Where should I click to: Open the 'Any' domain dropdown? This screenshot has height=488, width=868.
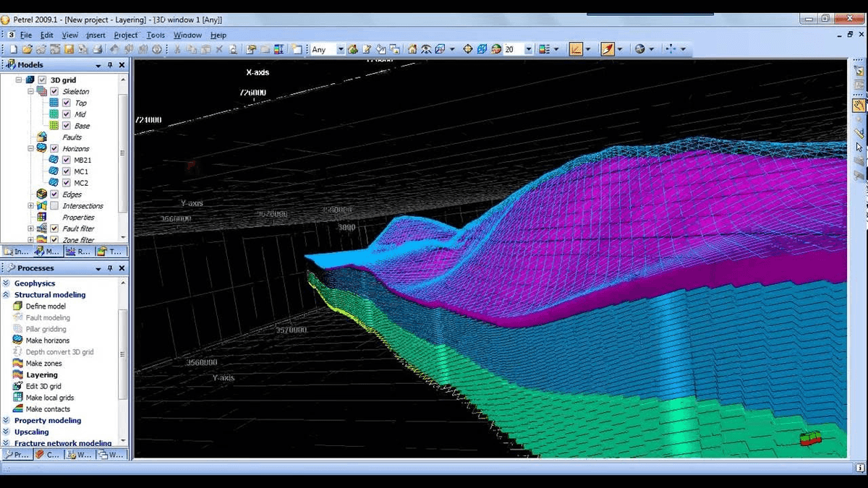click(x=340, y=50)
